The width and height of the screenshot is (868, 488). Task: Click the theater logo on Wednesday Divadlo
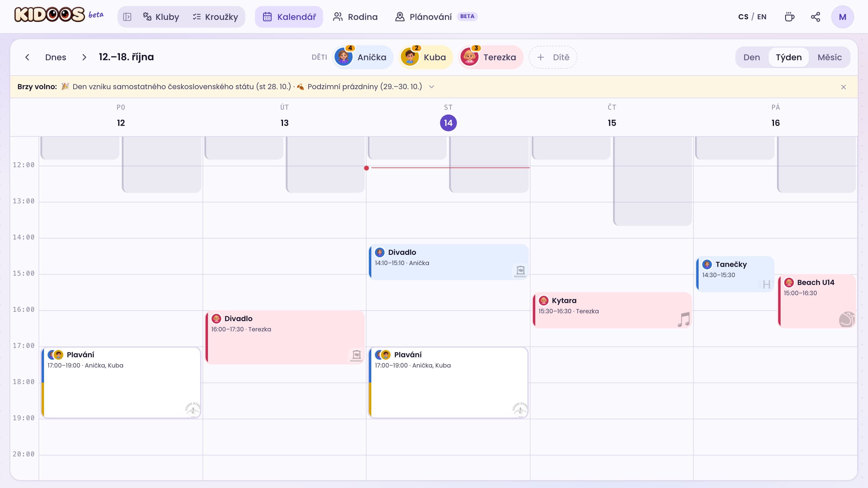(520, 271)
